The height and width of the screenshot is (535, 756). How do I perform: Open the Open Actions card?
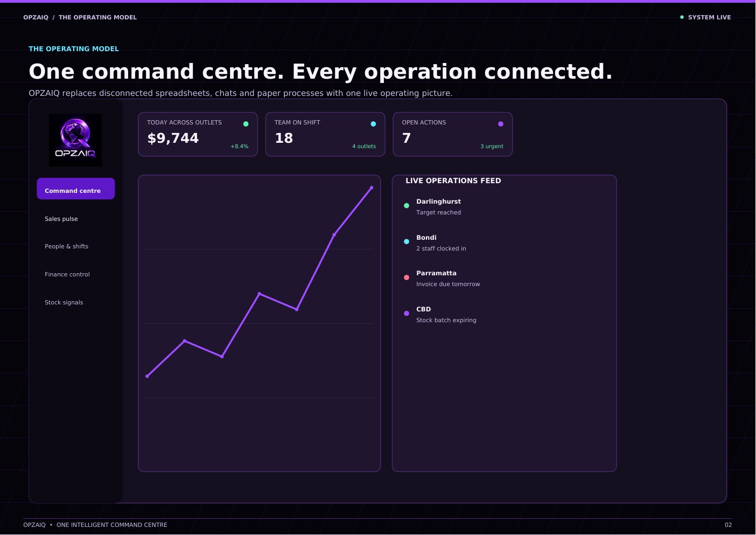point(453,134)
